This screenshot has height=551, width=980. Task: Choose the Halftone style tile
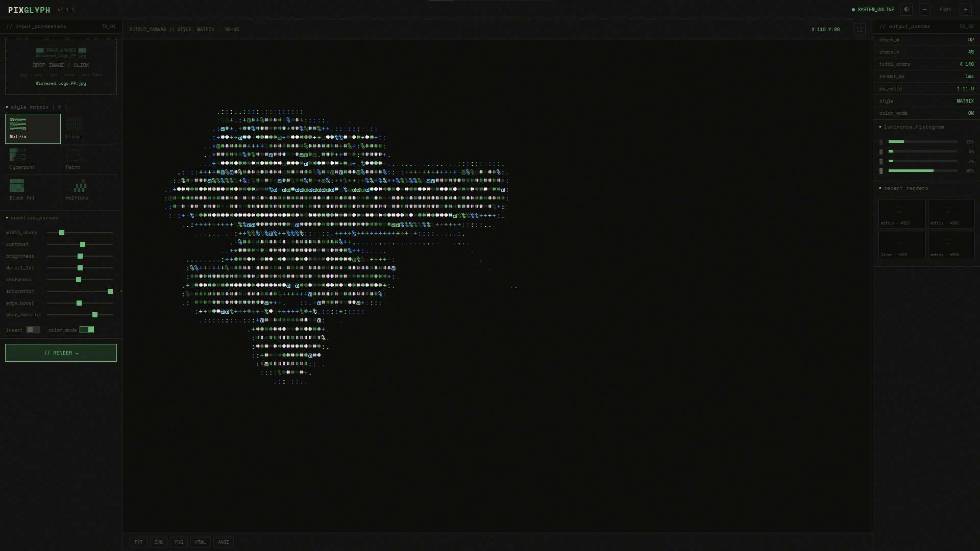coord(89,190)
